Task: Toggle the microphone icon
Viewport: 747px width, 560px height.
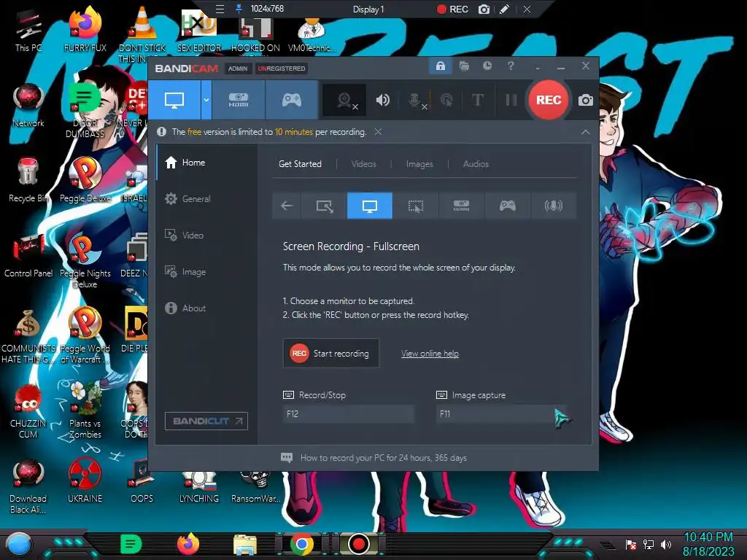Action: point(415,100)
